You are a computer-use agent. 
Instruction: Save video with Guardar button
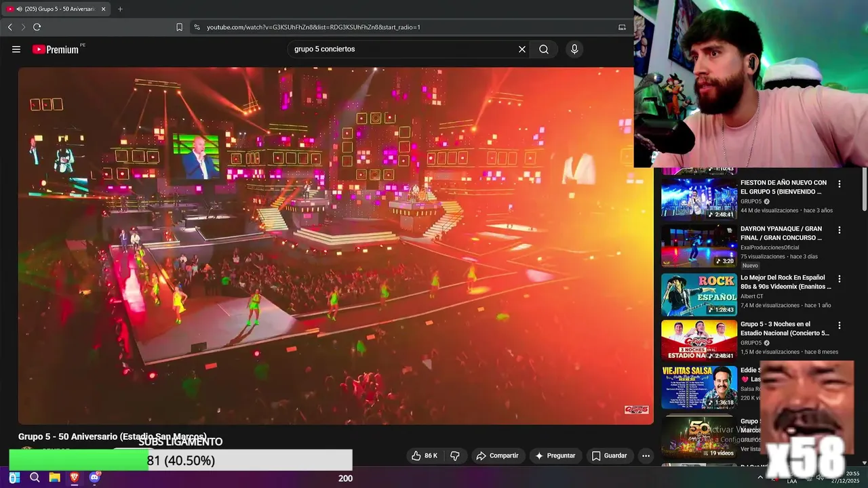click(609, 455)
